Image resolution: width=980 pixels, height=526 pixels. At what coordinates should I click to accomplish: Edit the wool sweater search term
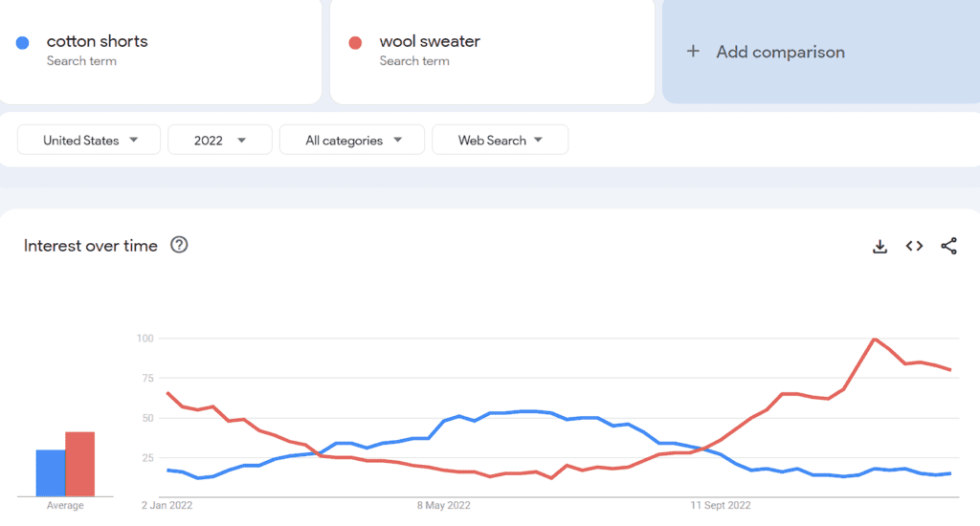tap(430, 41)
